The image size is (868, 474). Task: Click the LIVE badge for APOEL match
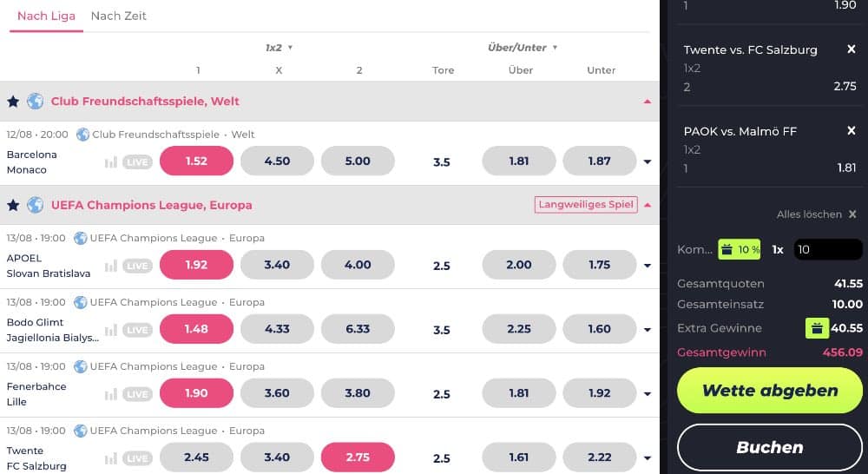point(136,266)
